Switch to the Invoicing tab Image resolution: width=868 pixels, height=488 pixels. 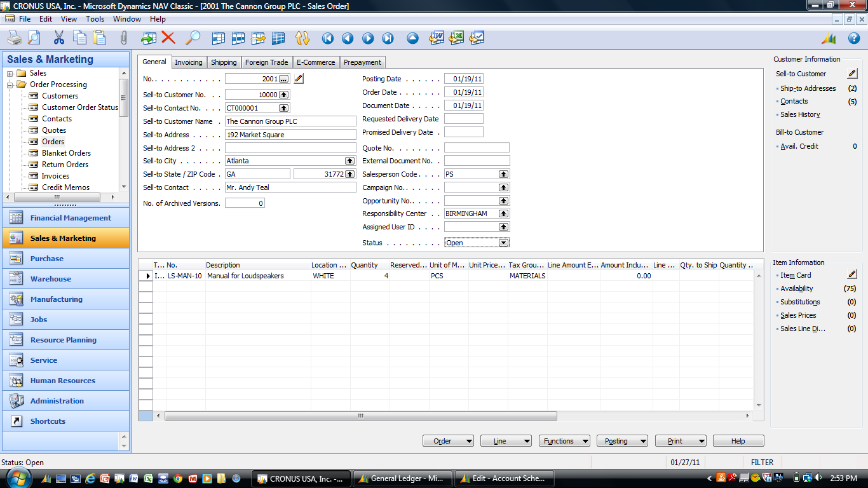click(189, 62)
